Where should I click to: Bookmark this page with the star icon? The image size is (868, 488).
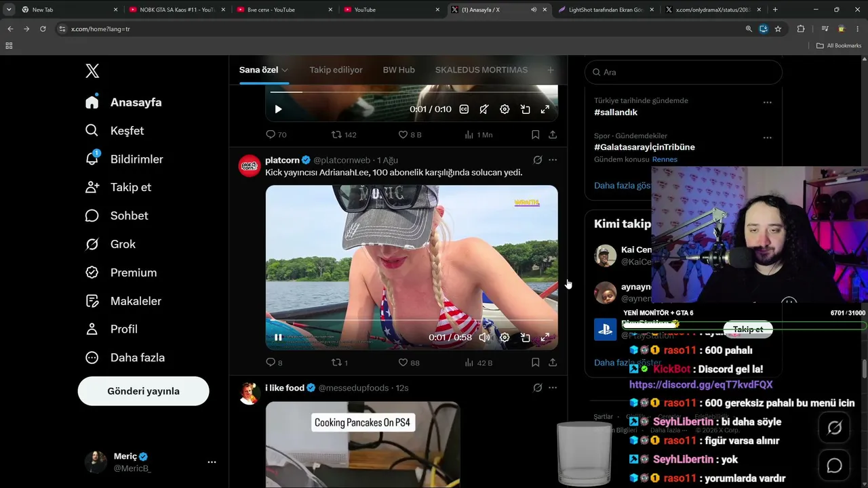coord(778,29)
